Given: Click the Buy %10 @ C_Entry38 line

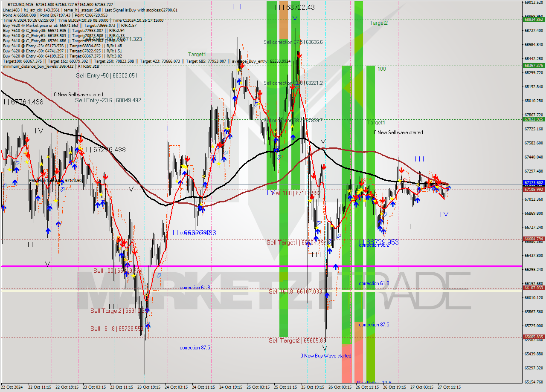Looking at the screenshot, I should [x=64, y=30].
